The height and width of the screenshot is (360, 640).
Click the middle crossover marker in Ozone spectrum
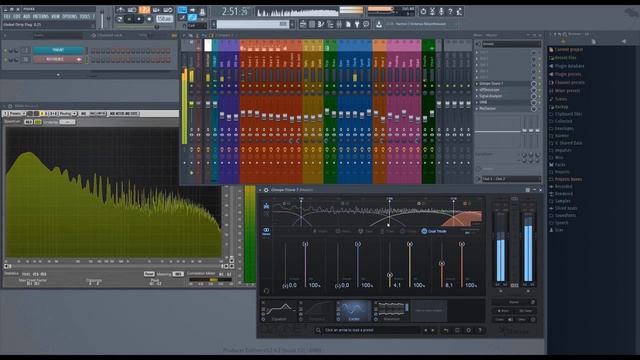click(x=389, y=200)
